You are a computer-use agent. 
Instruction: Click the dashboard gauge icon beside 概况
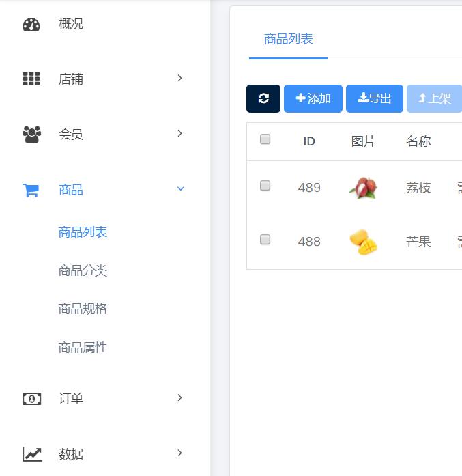click(x=31, y=25)
